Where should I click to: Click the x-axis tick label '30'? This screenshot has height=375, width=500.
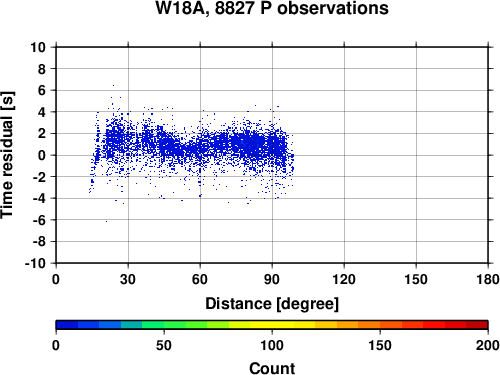pos(128,279)
